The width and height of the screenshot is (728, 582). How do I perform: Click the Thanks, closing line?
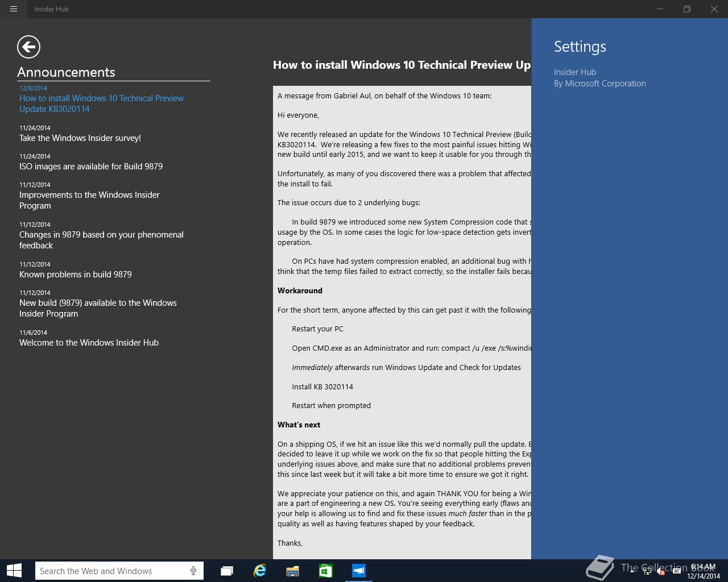pos(290,543)
